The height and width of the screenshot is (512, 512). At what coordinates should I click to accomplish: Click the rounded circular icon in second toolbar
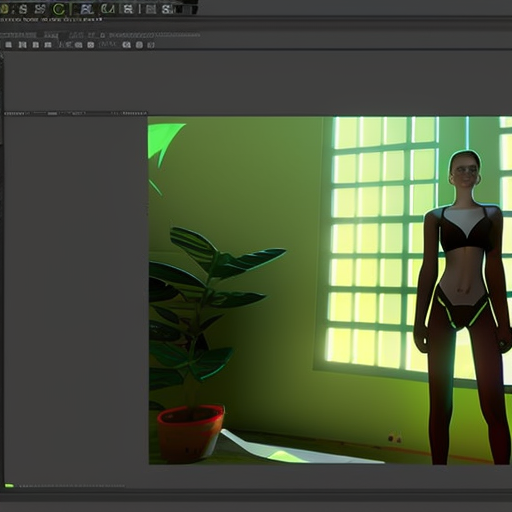pos(139,45)
